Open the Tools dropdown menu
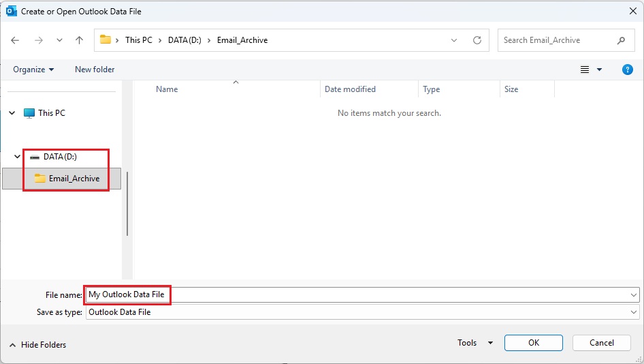The width and height of the screenshot is (644, 364). point(475,343)
